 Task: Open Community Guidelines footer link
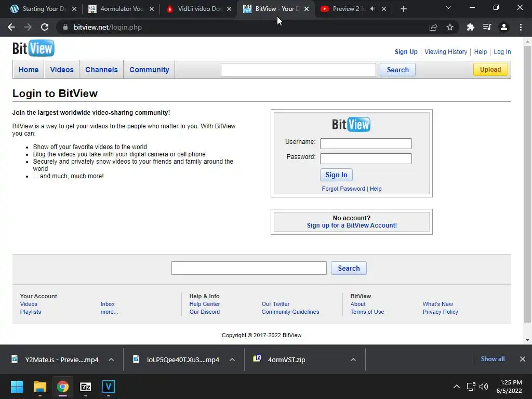290,312
